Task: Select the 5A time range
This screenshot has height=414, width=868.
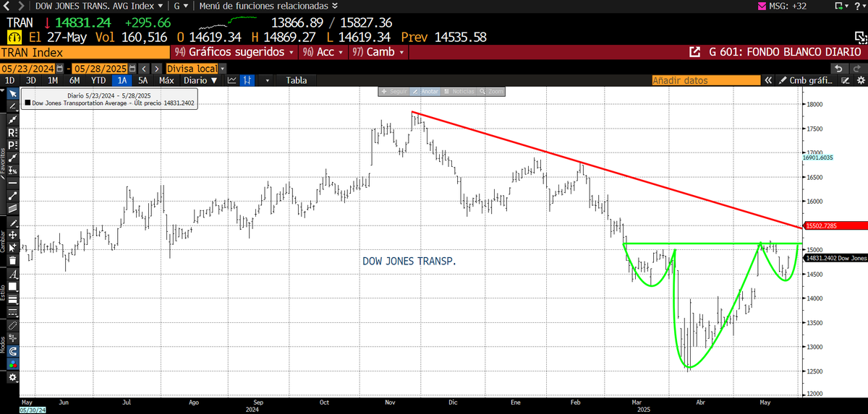Action: tap(142, 80)
